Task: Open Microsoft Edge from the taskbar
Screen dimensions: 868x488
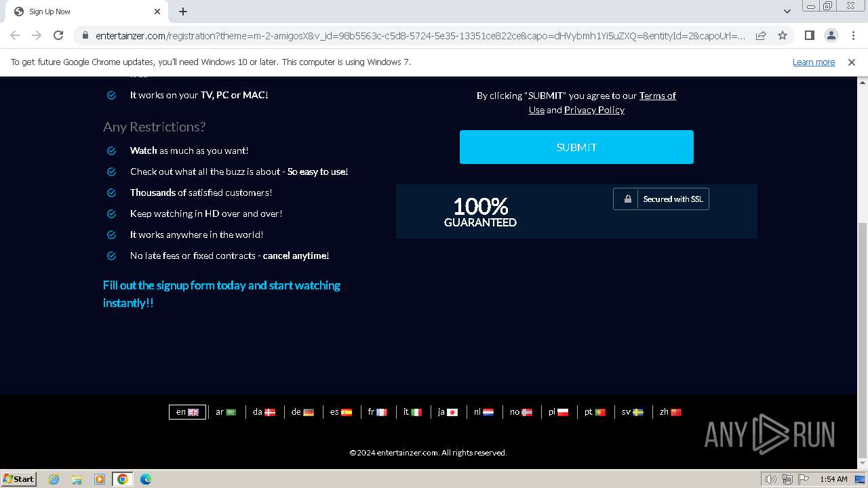Action: pyautogui.click(x=146, y=479)
